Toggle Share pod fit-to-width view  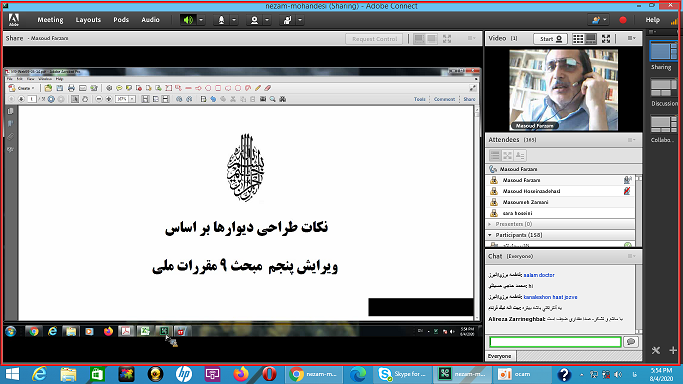point(419,39)
